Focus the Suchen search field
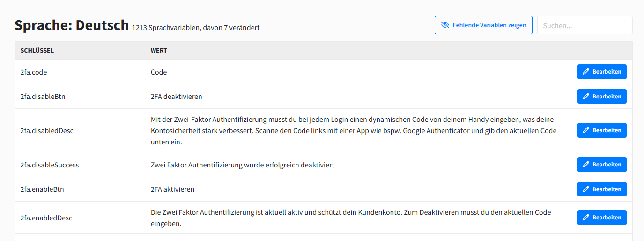 tap(585, 25)
